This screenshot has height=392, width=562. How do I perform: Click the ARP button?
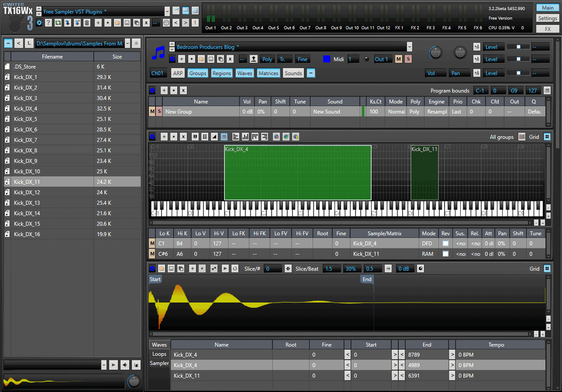[x=178, y=73]
